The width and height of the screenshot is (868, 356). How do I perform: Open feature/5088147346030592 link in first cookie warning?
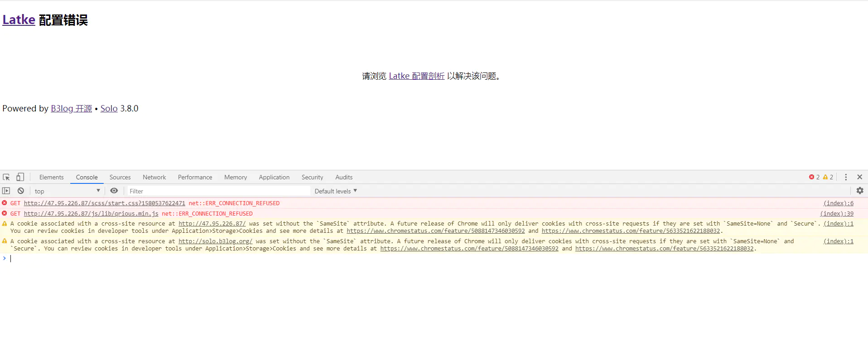click(436, 231)
